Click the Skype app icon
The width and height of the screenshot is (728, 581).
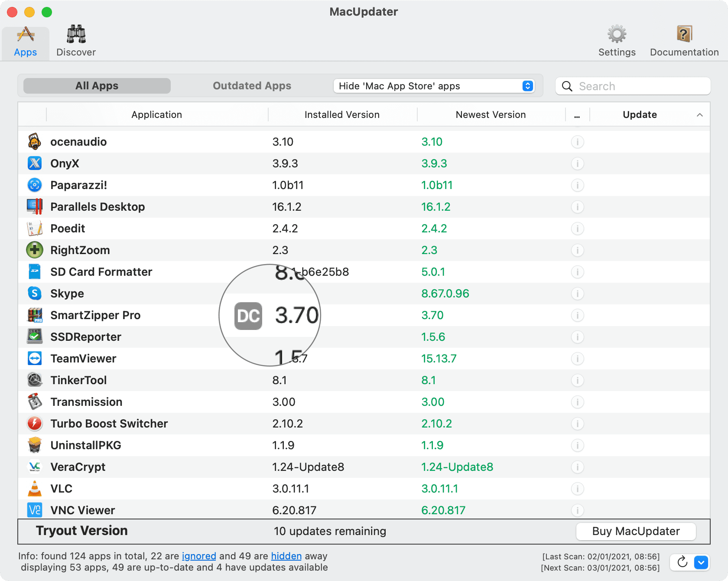point(35,294)
